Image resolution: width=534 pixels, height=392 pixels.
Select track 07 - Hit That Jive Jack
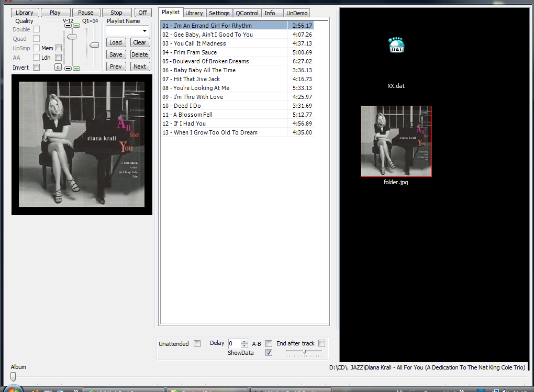pyautogui.click(x=237, y=79)
